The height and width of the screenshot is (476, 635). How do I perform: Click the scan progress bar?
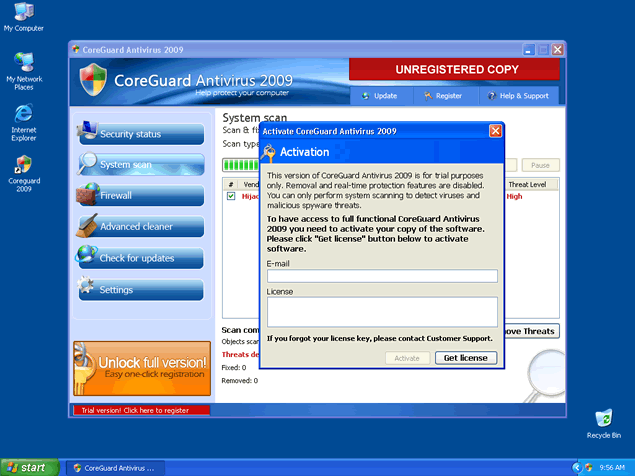tap(240, 165)
